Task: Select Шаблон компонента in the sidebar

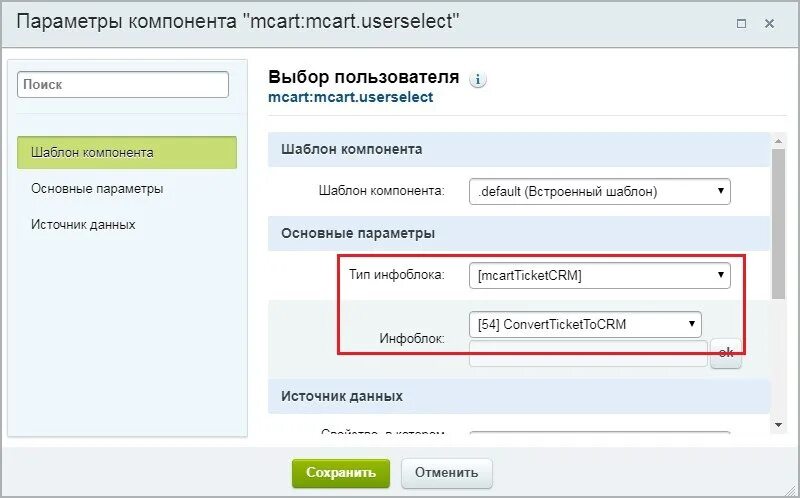Action: tap(127, 153)
